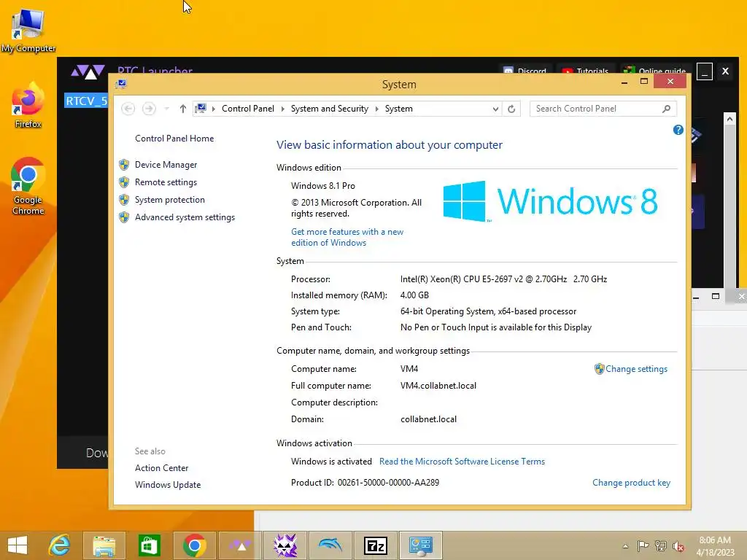Select System in the breadcrumb path
The image size is (747, 560).
(x=399, y=109)
